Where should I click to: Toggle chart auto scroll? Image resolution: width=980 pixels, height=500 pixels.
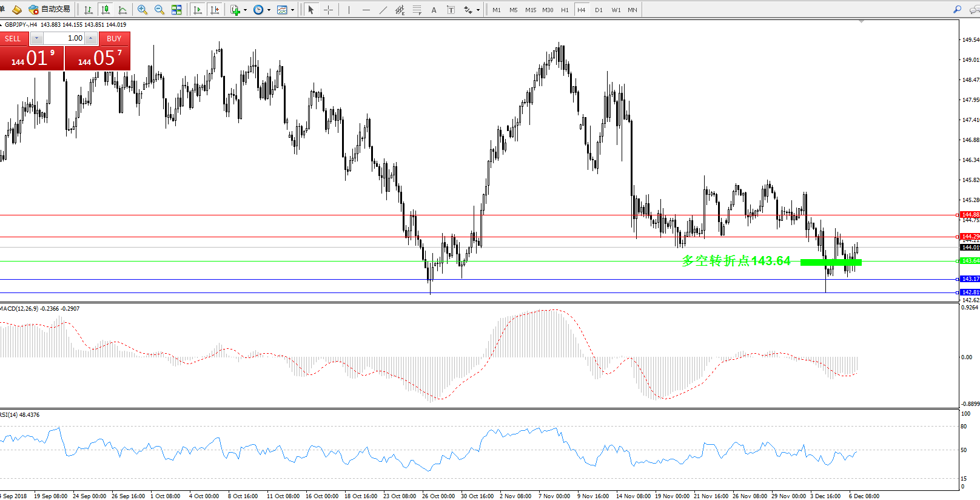198,10
